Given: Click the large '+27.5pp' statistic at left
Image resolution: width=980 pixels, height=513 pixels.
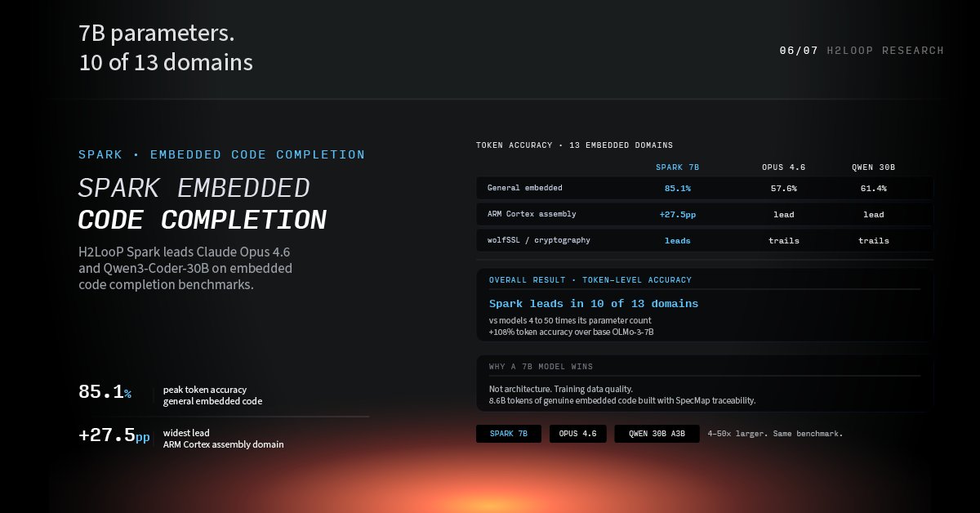Looking at the screenshot, I should (x=114, y=435).
